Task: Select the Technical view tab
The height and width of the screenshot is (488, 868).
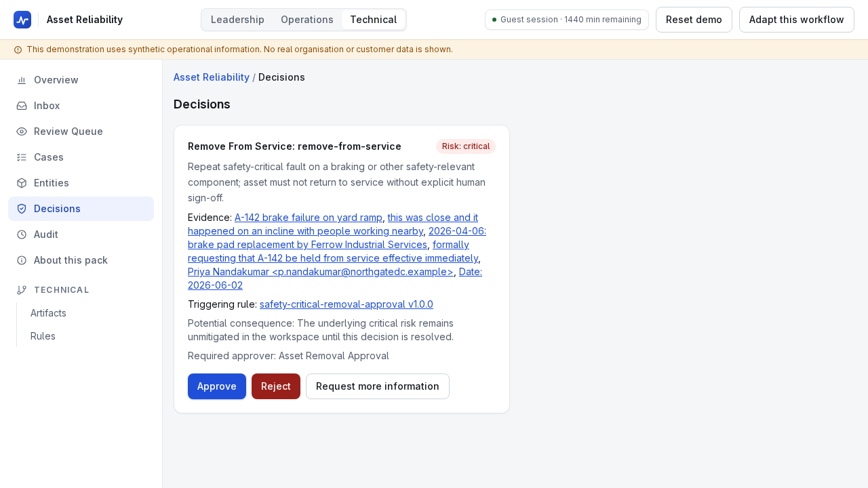Action: pos(373,20)
